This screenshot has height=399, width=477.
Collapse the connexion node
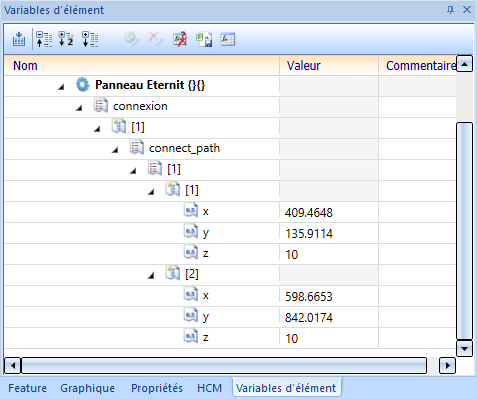tap(79, 108)
